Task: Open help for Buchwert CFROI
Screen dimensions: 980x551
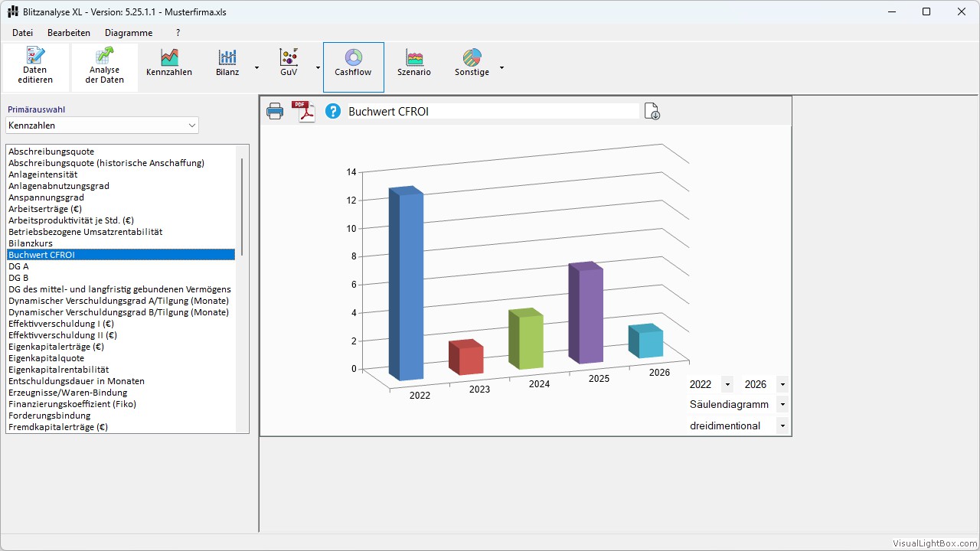Action: pos(333,112)
